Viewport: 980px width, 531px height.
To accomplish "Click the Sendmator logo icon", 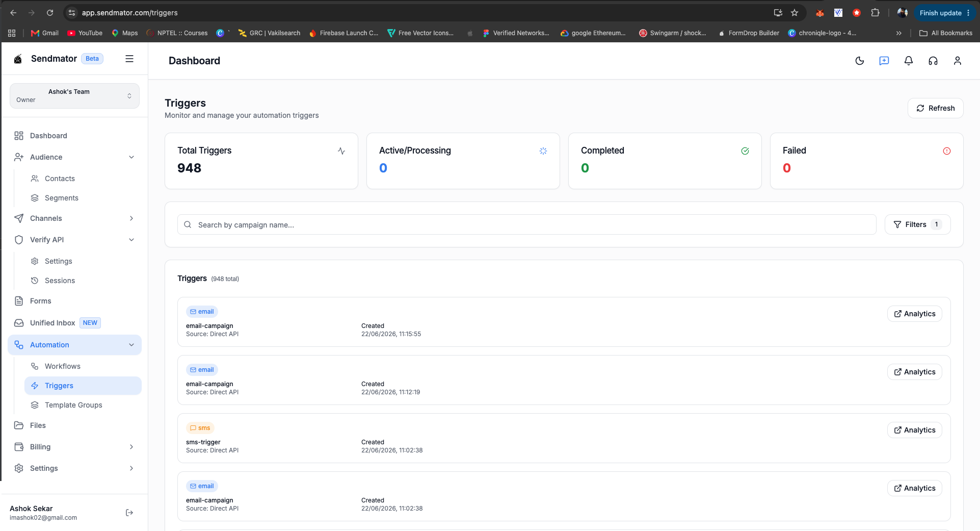I will click(18, 59).
